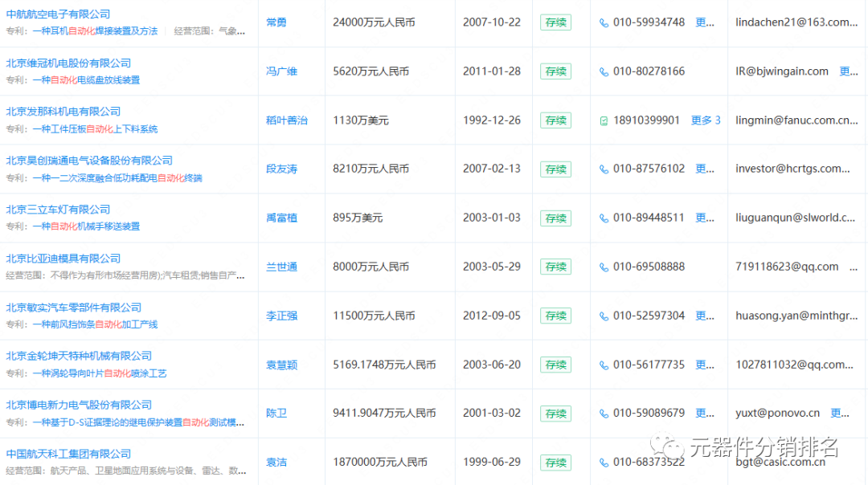The height and width of the screenshot is (485, 868).
Task: Click phone icon beside 010-59934748
Action: click(x=604, y=23)
